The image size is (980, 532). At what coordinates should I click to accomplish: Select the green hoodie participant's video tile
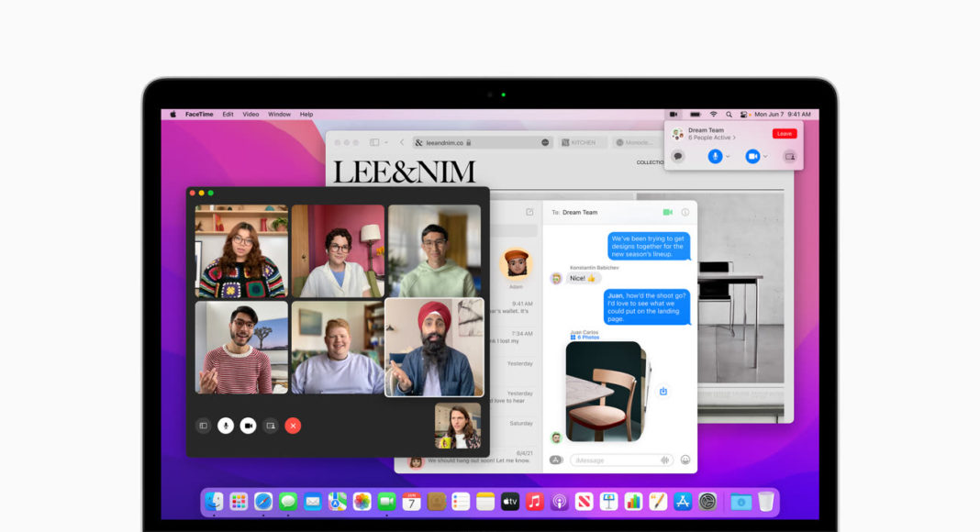[x=434, y=251]
